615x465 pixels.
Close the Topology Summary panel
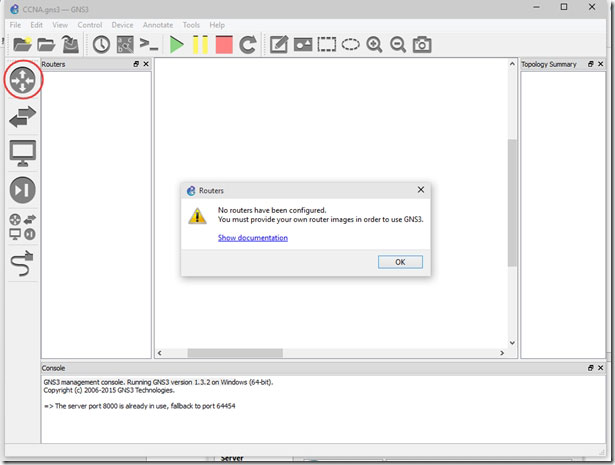[600, 64]
